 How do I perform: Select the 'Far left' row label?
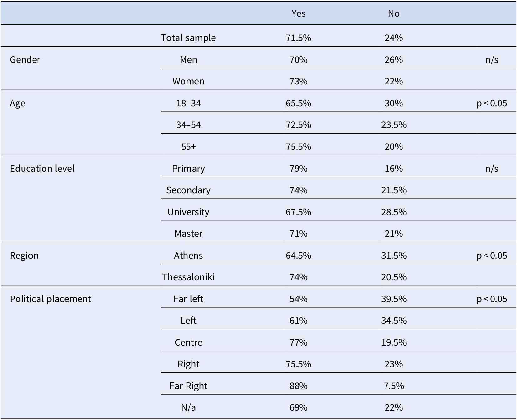click(188, 299)
